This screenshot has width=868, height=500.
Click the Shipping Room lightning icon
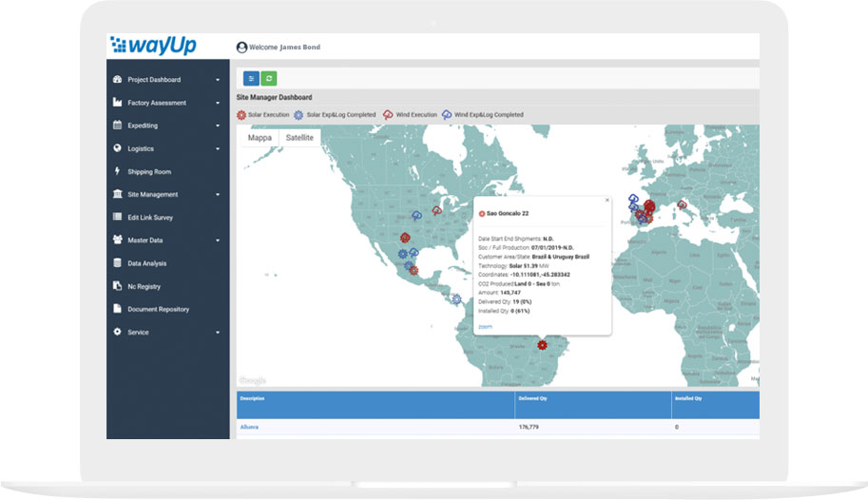tap(117, 171)
